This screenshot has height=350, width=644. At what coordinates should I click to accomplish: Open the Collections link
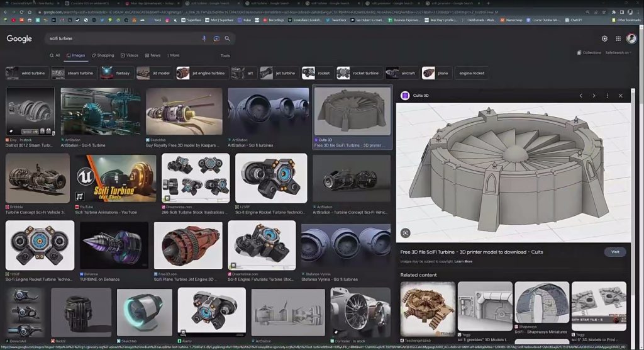coord(589,53)
